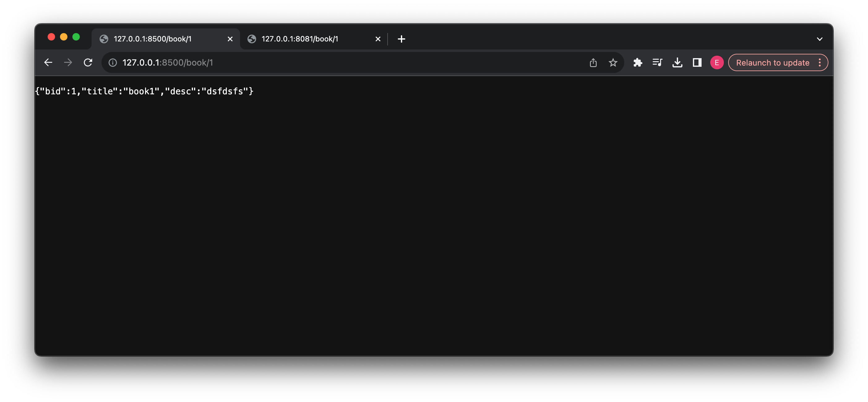This screenshot has height=402, width=868.
Task: Toggle site information lock icon
Action: click(113, 62)
